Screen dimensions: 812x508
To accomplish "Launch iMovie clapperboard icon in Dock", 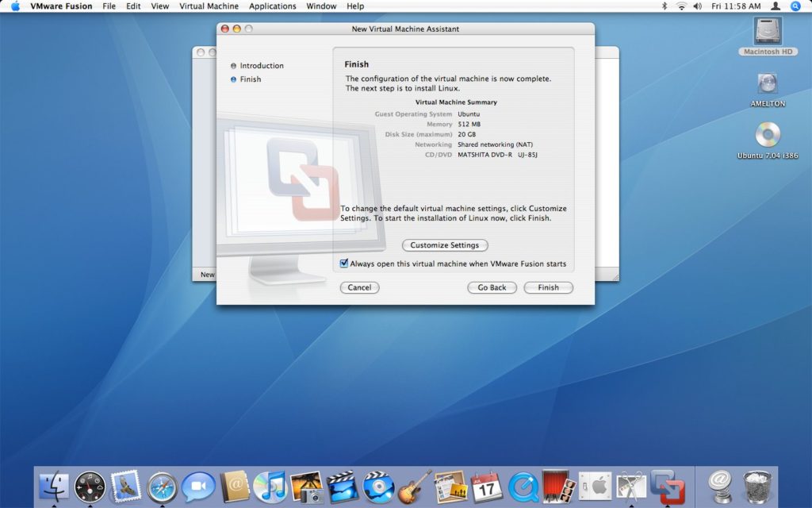I will tap(343, 487).
